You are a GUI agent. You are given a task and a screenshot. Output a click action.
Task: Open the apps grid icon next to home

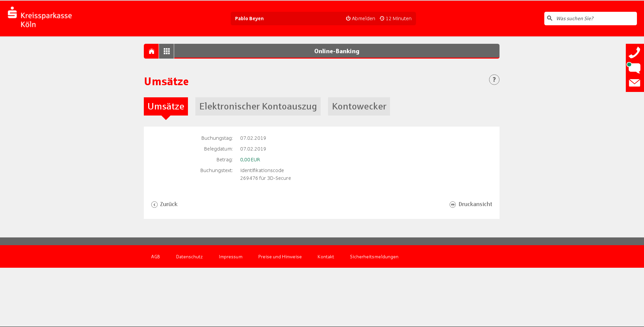point(166,51)
